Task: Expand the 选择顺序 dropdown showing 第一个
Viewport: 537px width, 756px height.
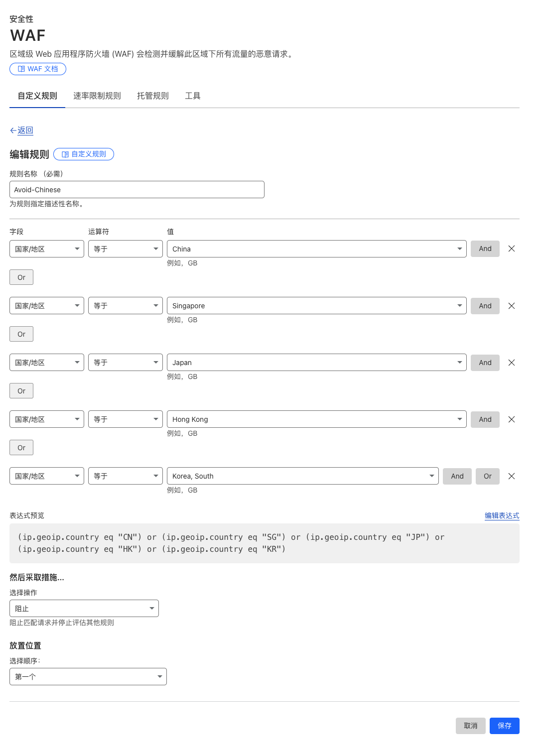Action: [88, 676]
